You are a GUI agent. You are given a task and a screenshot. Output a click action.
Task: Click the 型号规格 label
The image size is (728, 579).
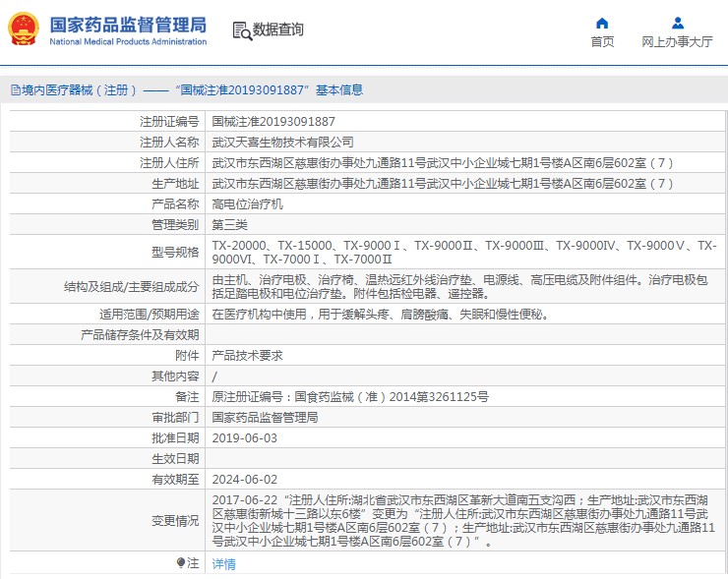(x=175, y=252)
